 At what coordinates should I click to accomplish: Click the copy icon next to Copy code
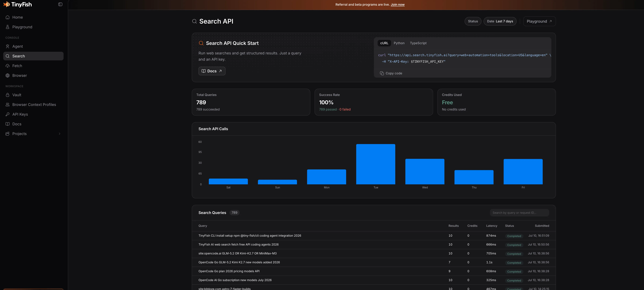pos(382,73)
